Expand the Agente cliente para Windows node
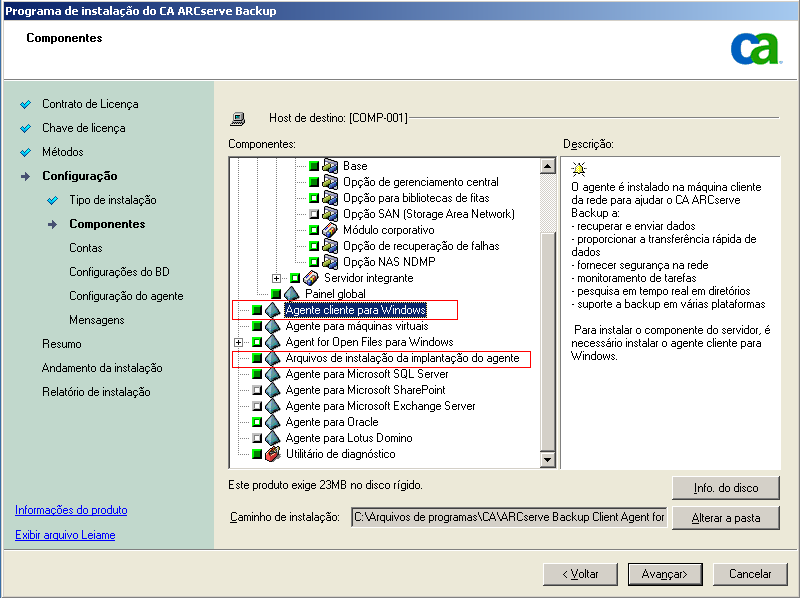Screen dimensions: 800x598 pos(237,309)
